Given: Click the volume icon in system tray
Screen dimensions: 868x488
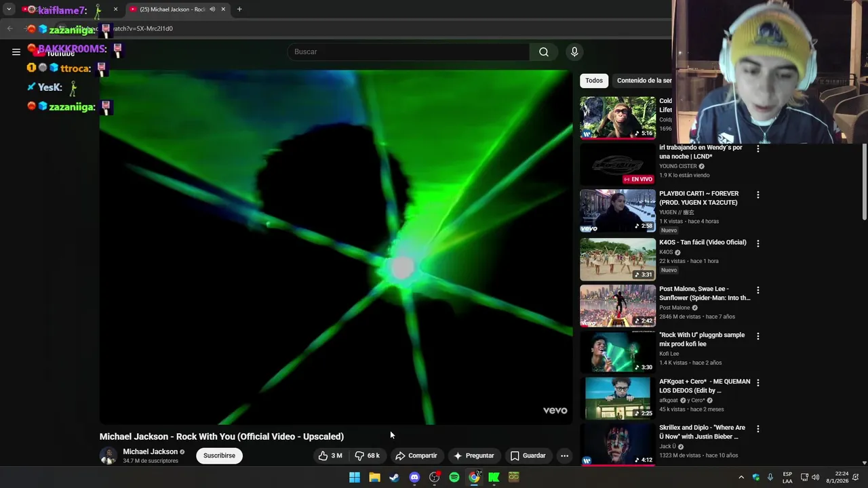Looking at the screenshot, I should pyautogui.click(x=816, y=477).
